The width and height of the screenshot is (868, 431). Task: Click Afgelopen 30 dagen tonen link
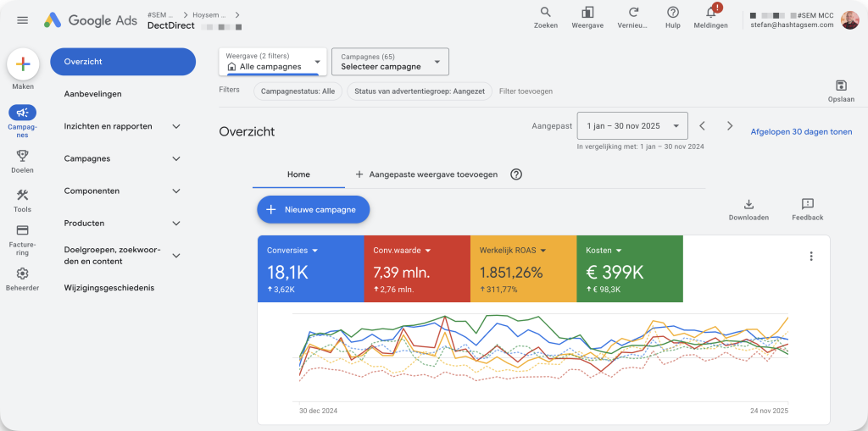pos(801,132)
